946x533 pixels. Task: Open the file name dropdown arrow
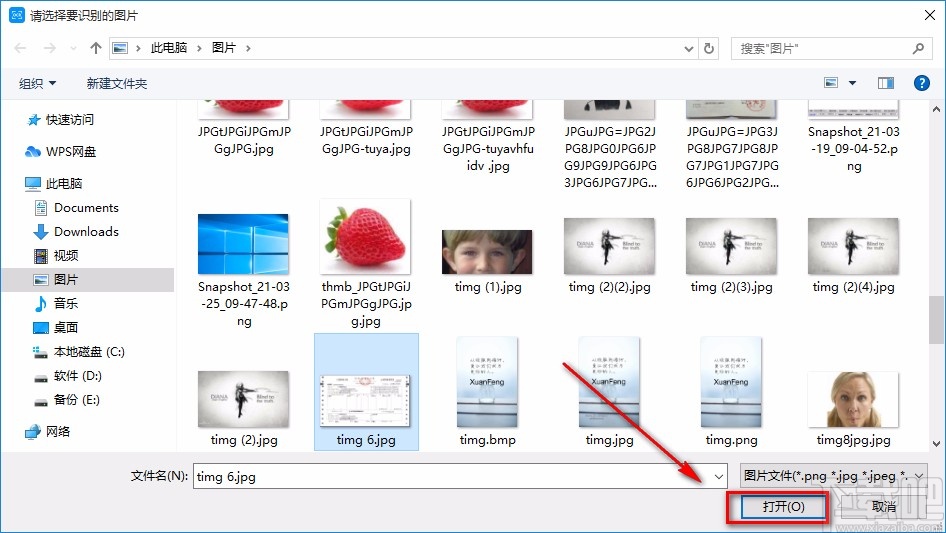click(719, 476)
